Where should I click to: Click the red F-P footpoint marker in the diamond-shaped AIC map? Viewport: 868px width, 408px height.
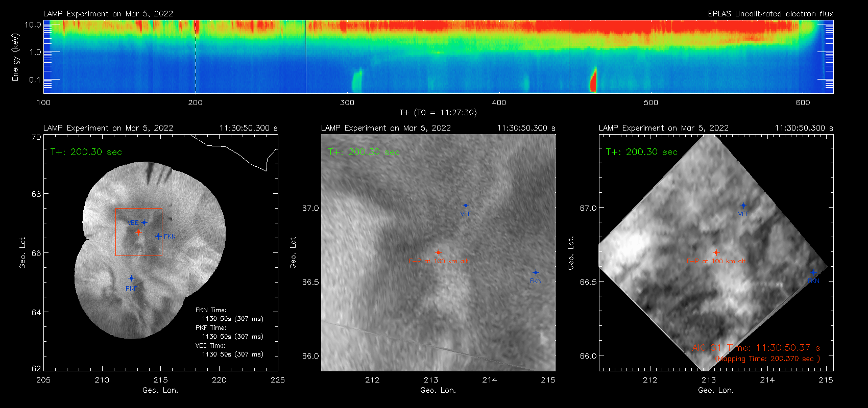(716, 252)
